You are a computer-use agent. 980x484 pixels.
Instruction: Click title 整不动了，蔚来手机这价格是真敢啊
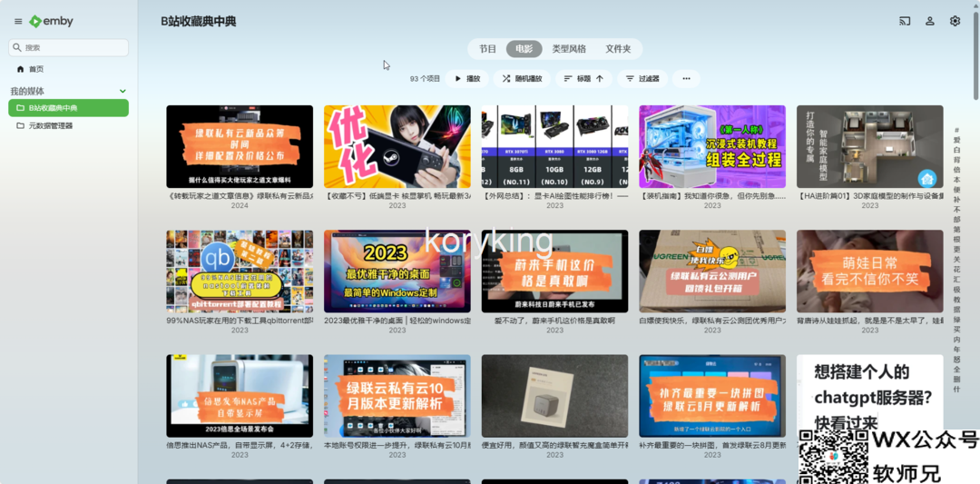[554, 321]
